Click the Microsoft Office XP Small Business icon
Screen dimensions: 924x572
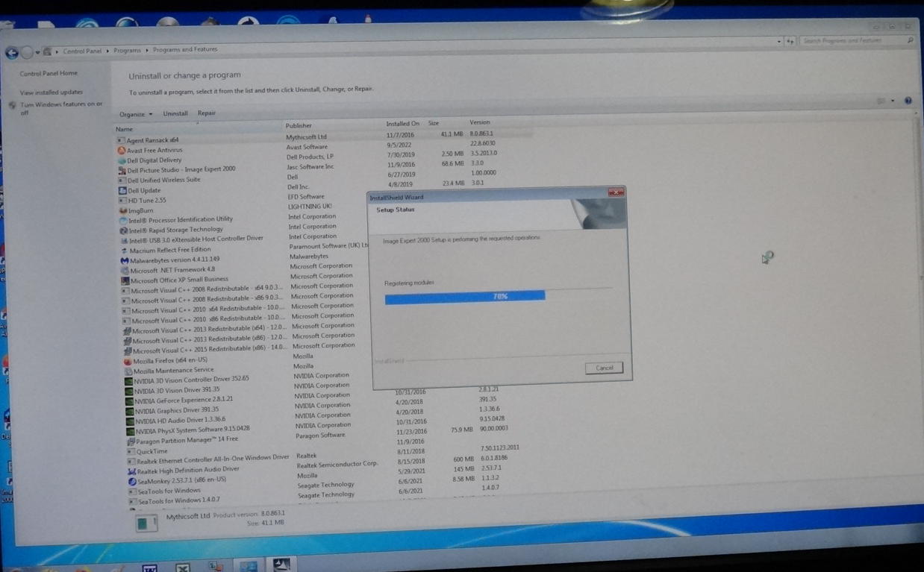tap(125, 280)
